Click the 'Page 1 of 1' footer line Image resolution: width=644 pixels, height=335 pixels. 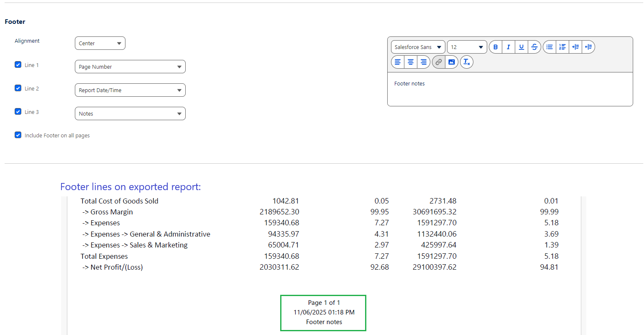tap(324, 303)
